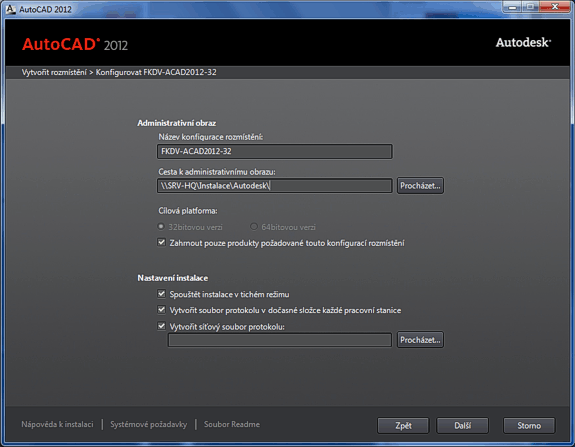
Task: Disable Vytvořit síťový soubor protokolu checkbox
Action: pos(161,326)
